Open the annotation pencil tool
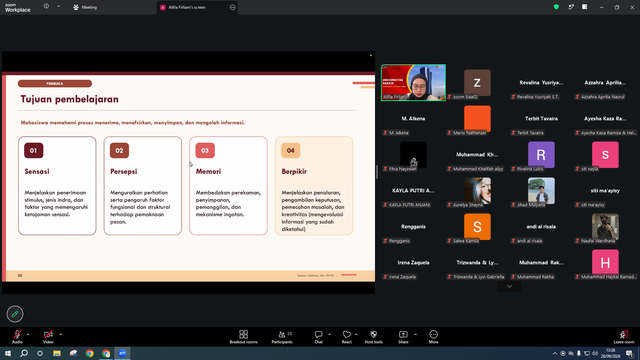 pos(15,314)
